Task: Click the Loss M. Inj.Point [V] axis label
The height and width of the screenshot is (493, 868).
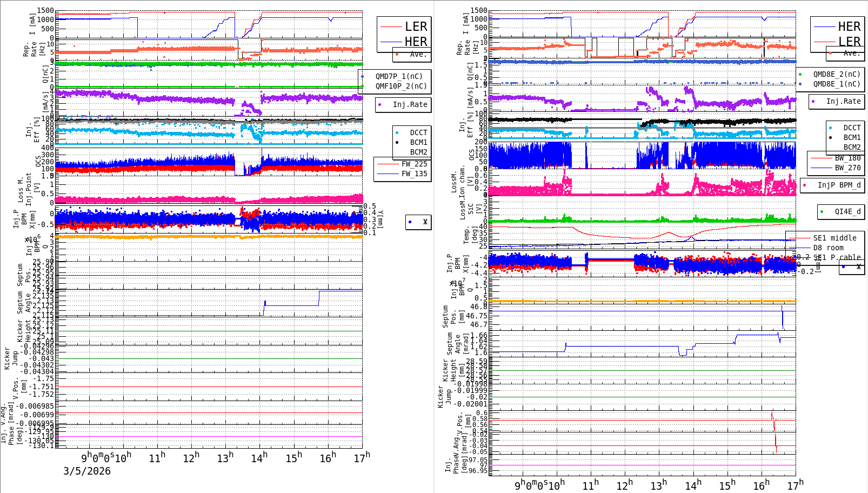Action: point(29,189)
